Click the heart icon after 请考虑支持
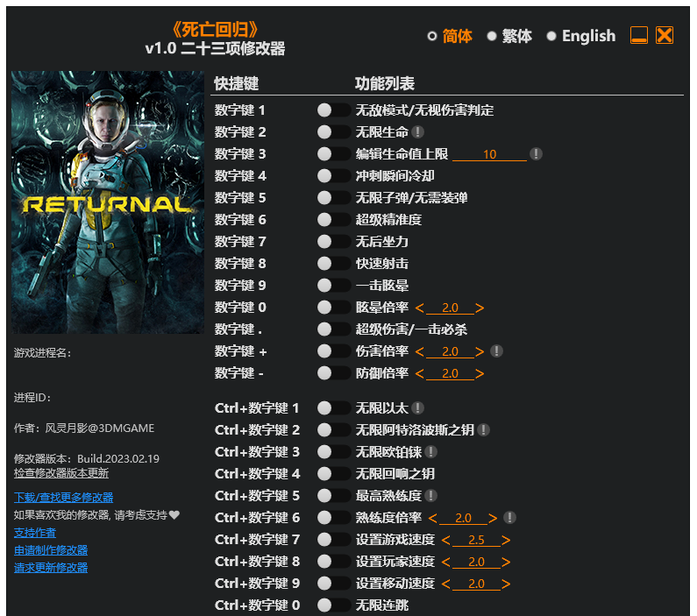 (174, 514)
